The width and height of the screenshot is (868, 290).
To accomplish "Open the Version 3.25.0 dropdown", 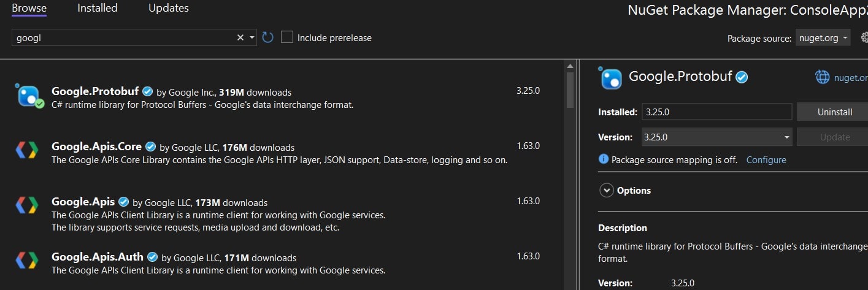I will 716,137.
